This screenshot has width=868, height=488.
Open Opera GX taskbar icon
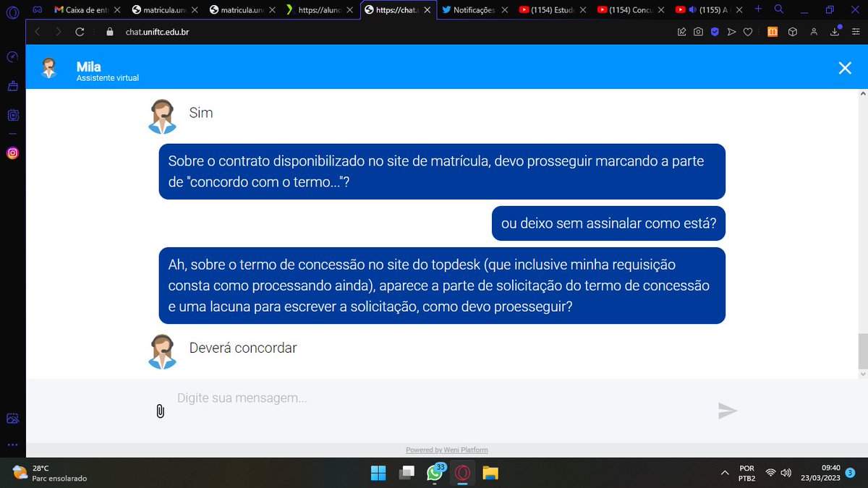(463, 473)
